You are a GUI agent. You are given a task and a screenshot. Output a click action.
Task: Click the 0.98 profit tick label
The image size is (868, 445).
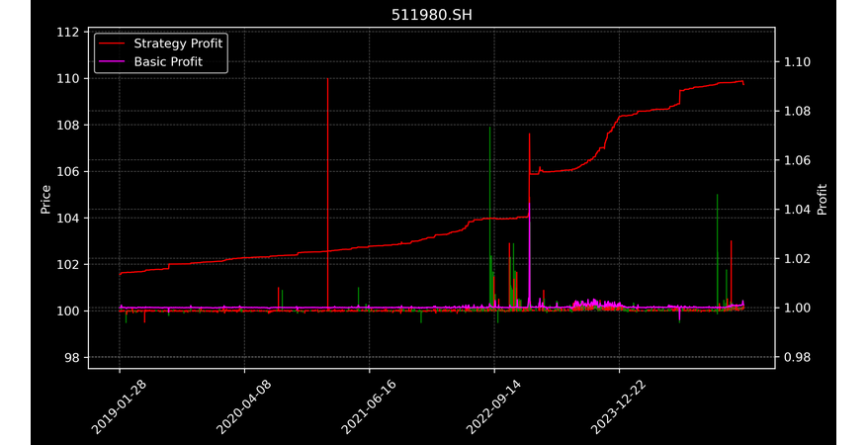(797, 358)
